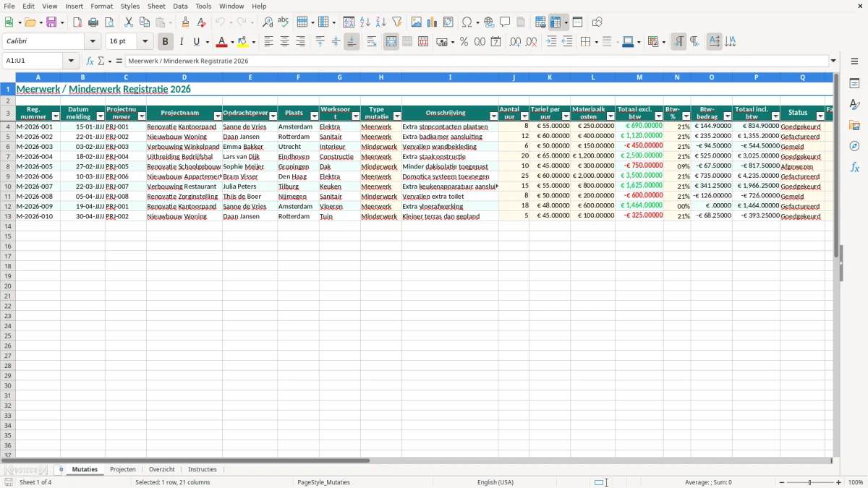The image size is (868, 488).
Task: Open the Format menu
Action: tap(101, 6)
